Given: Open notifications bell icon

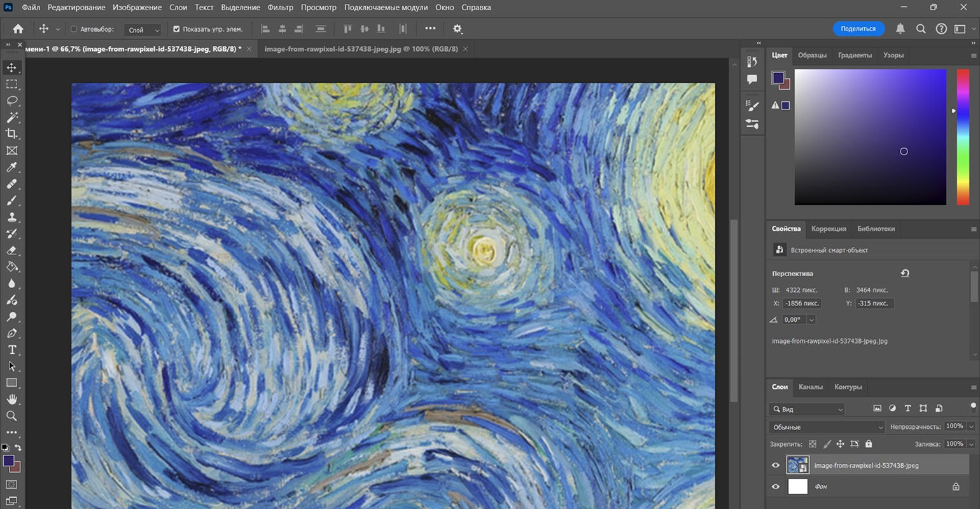Looking at the screenshot, I should 900,29.
